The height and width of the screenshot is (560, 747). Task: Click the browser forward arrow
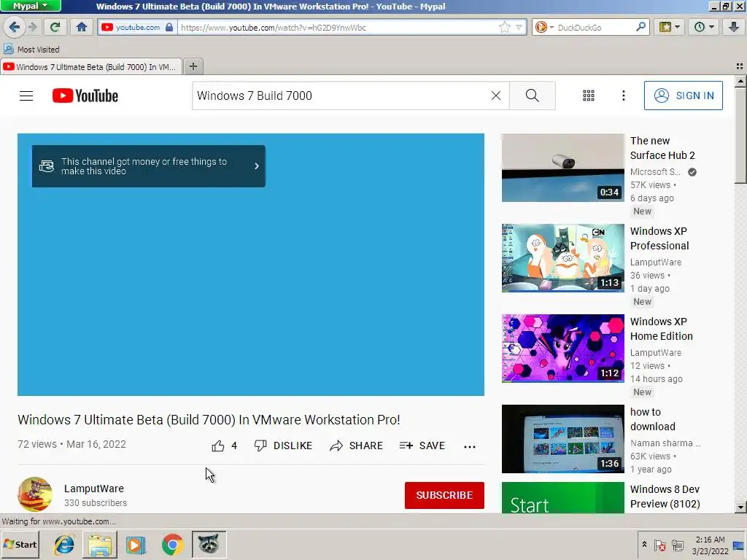[32, 27]
